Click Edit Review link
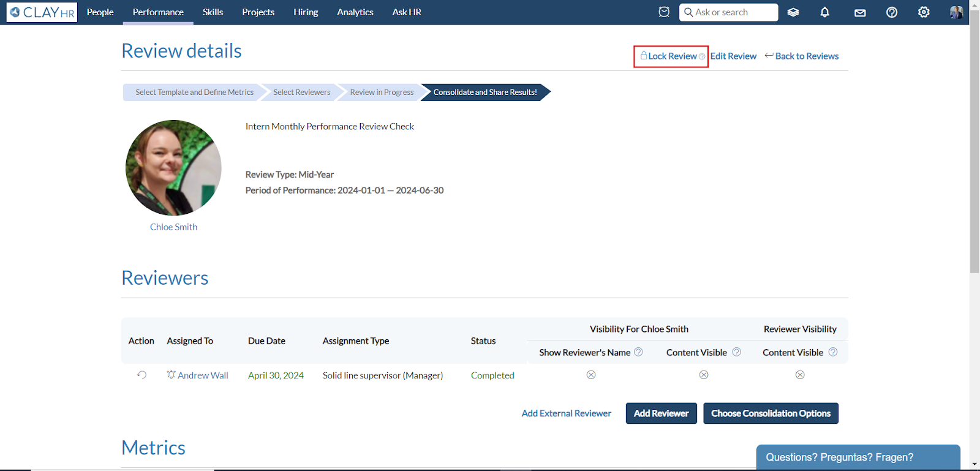Screen dimensions: 980x471 [733, 56]
